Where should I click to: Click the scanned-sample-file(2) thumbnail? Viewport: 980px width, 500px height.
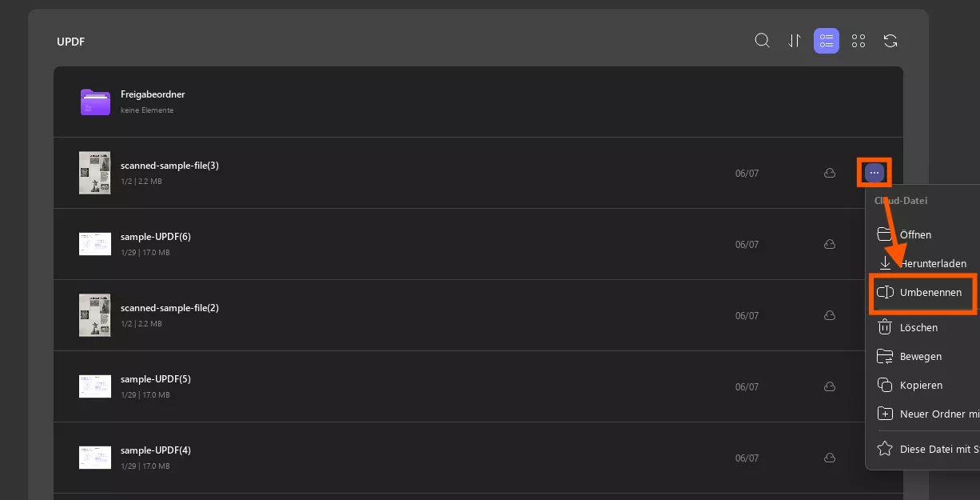tap(95, 315)
